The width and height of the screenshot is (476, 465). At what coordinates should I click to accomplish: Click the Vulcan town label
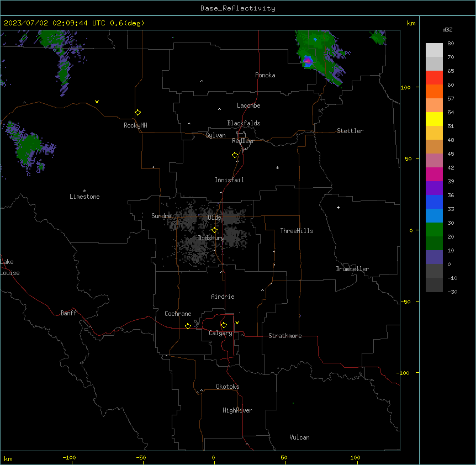tap(300, 437)
